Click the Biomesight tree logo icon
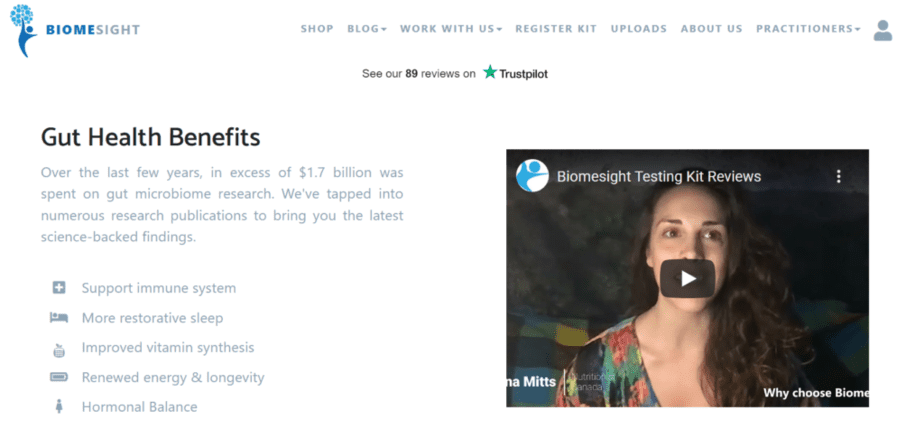The image size is (924, 429). [24, 31]
